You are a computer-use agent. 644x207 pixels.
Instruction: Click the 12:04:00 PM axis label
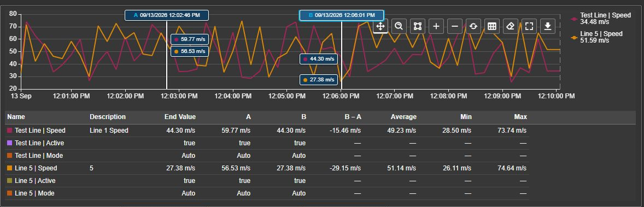(x=233, y=96)
